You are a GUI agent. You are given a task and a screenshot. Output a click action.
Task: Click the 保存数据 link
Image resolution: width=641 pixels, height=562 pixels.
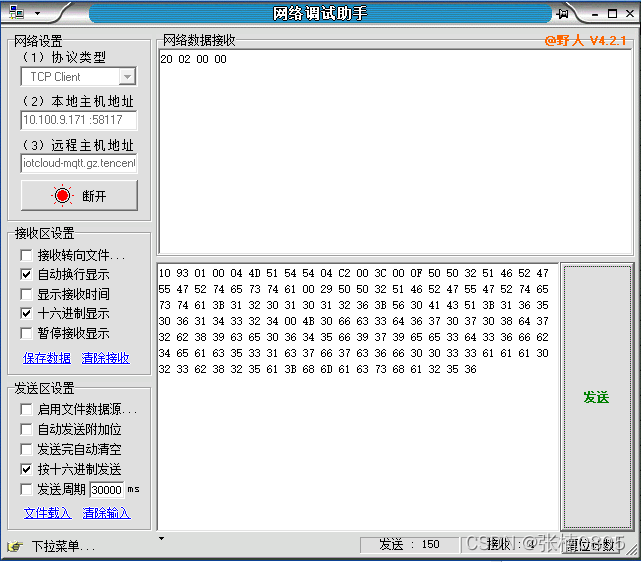[47, 358]
